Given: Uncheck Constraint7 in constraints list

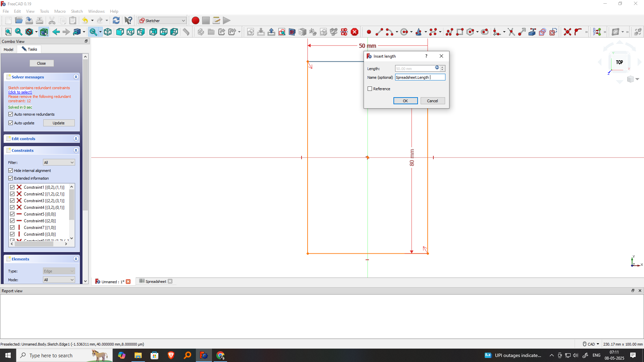Looking at the screenshot, I should point(12,228).
